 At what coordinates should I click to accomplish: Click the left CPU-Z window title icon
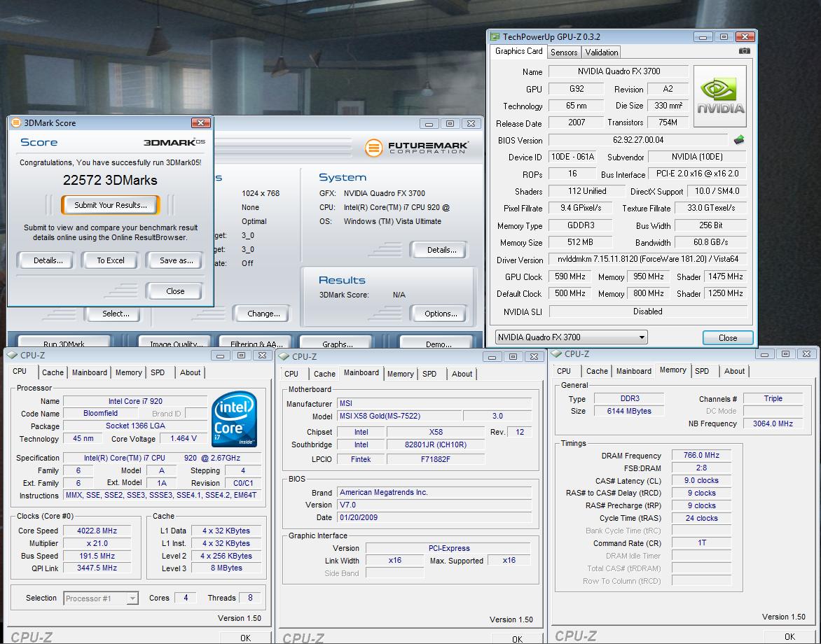(12, 355)
